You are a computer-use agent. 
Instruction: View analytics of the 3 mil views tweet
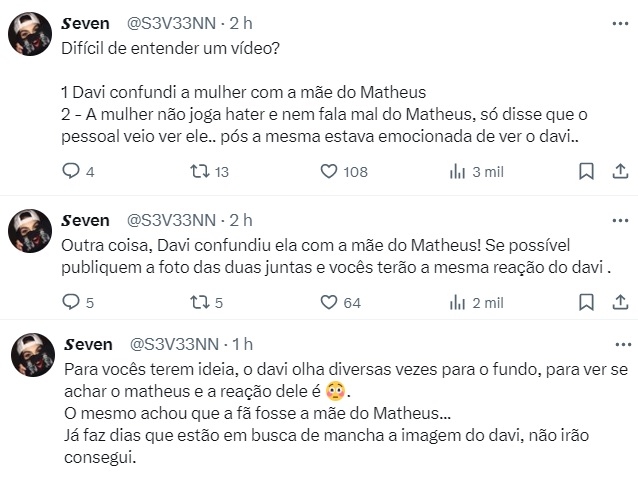[x=458, y=172]
